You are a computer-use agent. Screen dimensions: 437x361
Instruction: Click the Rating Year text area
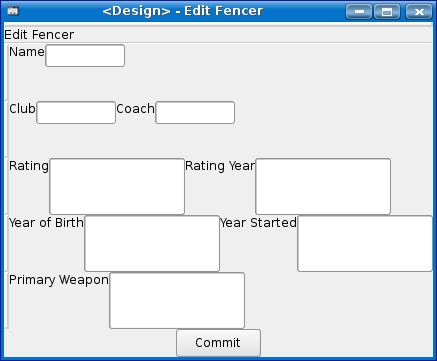[323, 186]
